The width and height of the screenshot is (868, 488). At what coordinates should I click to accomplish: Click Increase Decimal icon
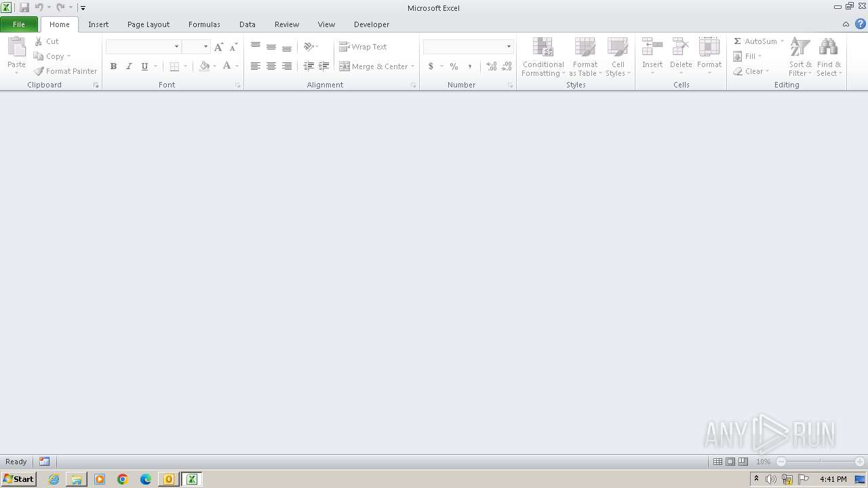click(492, 66)
